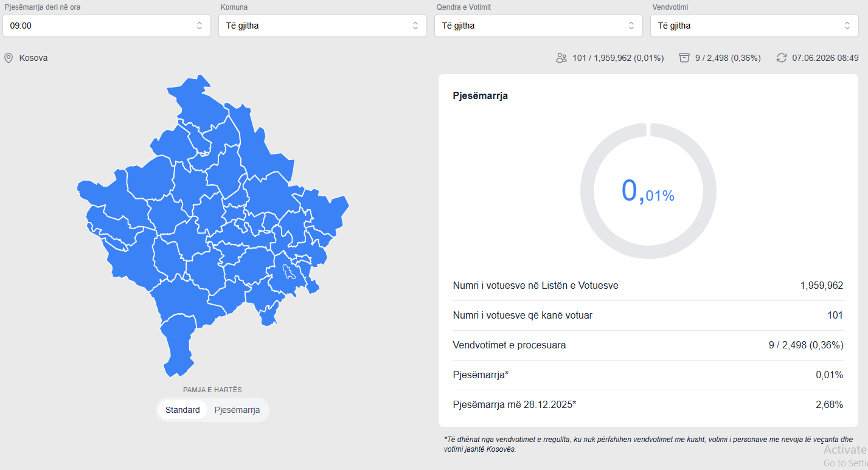Image resolution: width=868 pixels, height=470 pixels.
Task: Click the chevron arrows of the 09:00 selector
Action: coord(200,26)
